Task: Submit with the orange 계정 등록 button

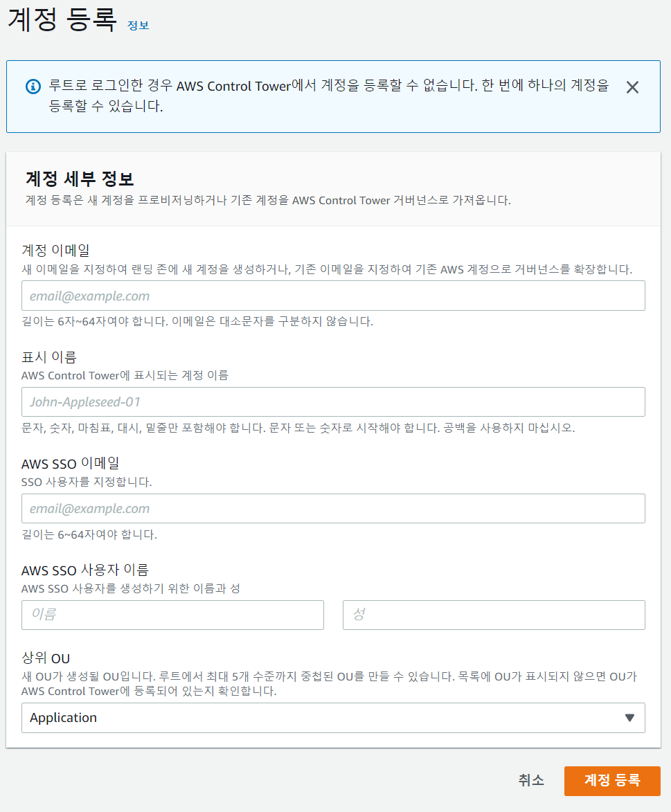Action: 612,781
